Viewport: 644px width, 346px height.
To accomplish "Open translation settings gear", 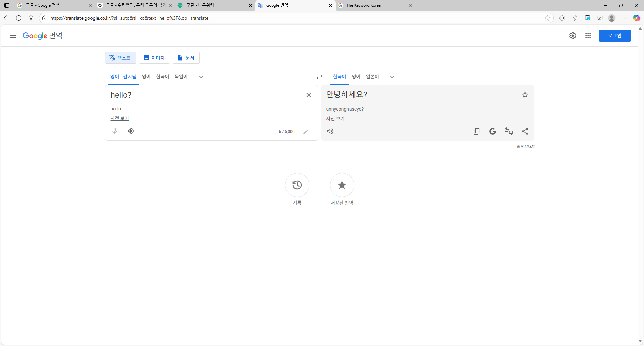I will (573, 36).
